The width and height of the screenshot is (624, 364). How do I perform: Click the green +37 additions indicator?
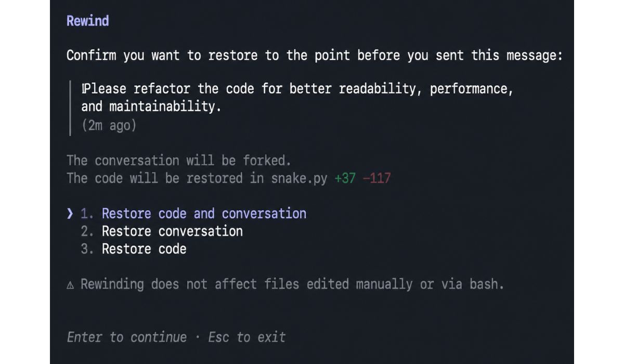(x=344, y=178)
